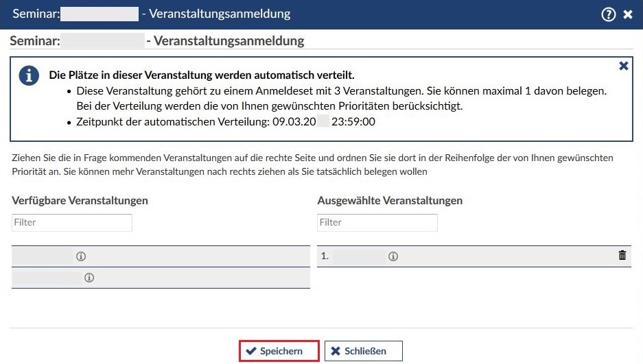Dismiss the blue information notice box
Viewport: 643px width, 364px height.
click(623, 66)
